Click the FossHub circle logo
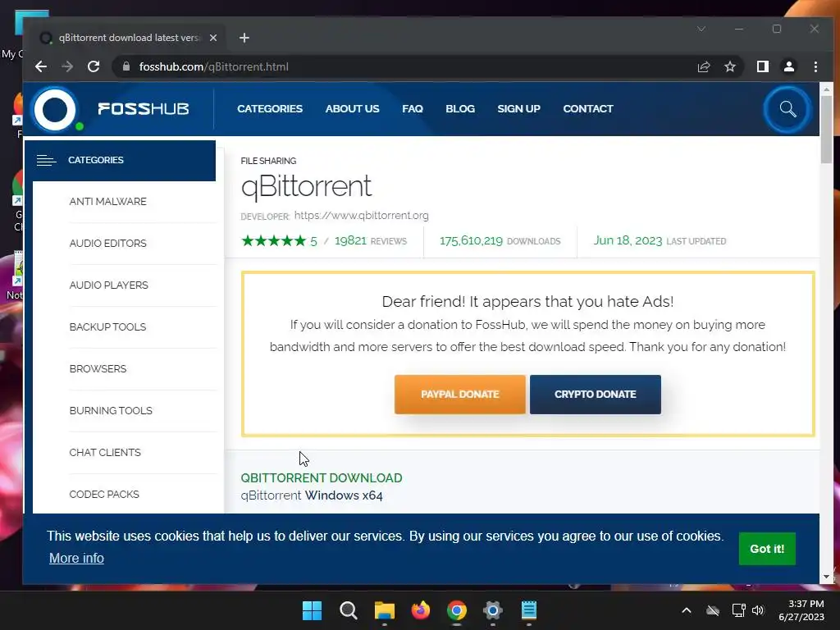Screen dimensions: 840x630 (55, 109)
